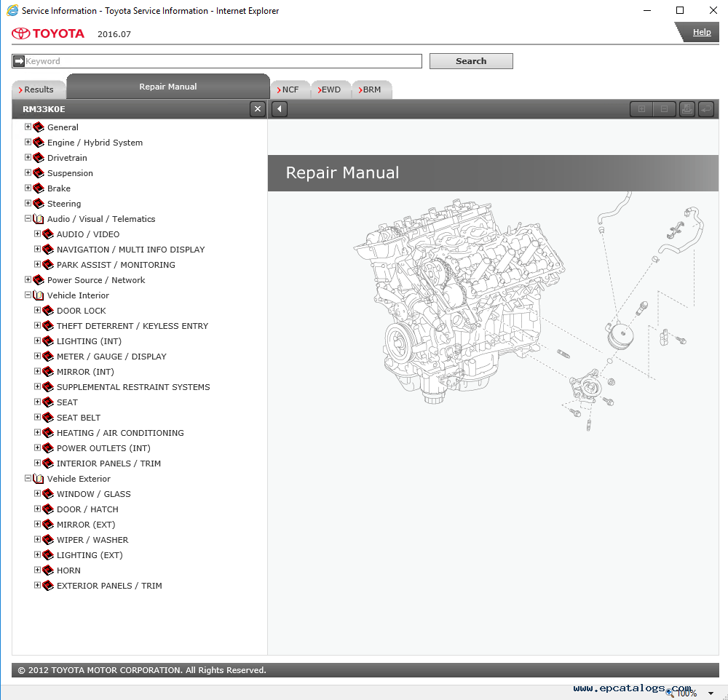The width and height of the screenshot is (728, 700).
Task: Select LIGHTING (EXT) in the tree
Action: (x=90, y=555)
